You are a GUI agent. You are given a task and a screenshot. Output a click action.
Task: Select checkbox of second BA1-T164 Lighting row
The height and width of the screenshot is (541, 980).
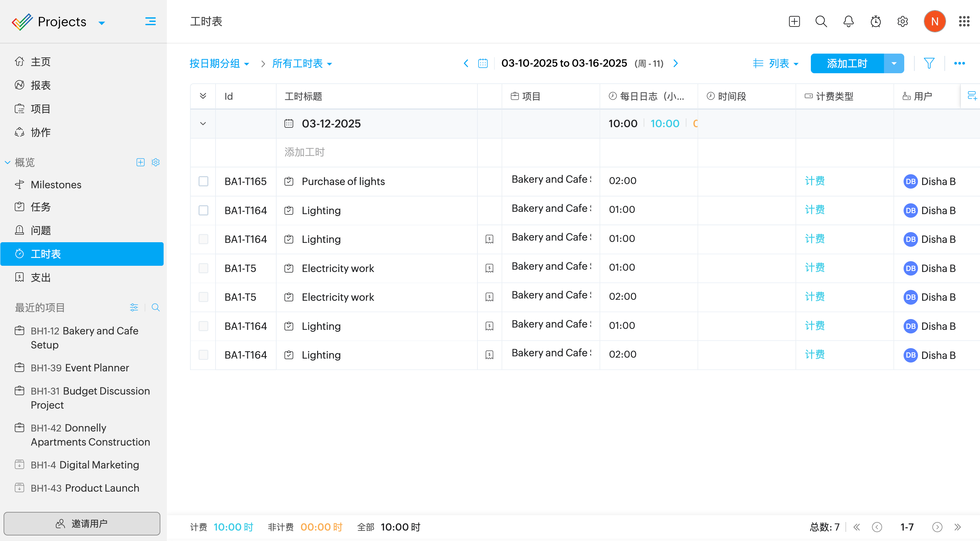[x=203, y=239]
